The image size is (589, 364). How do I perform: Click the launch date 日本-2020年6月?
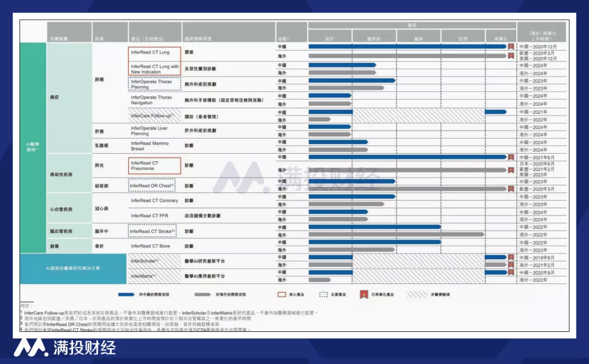[x=537, y=163]
